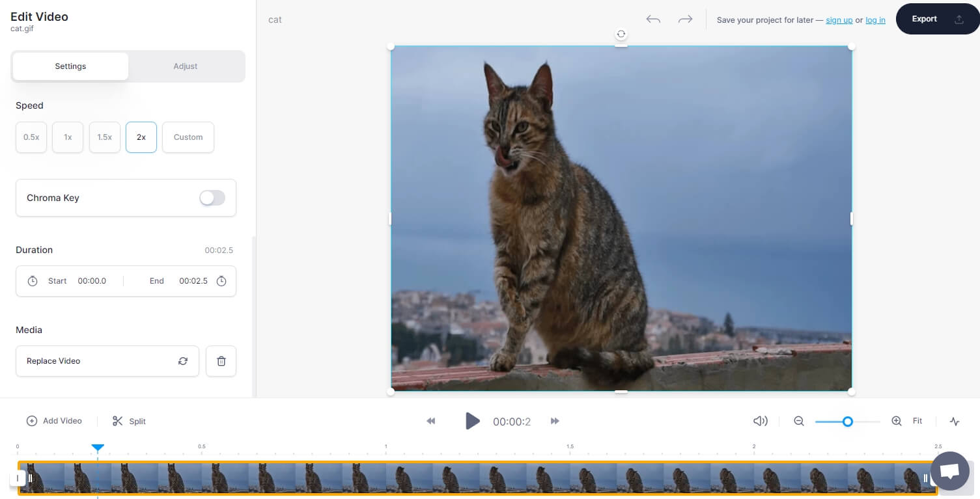Switch to the Adjust tab

pos(186,66)
